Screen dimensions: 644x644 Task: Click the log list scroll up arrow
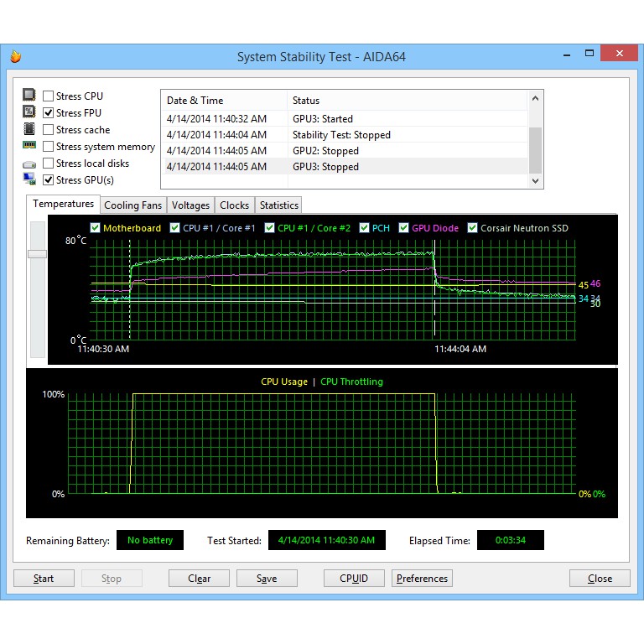point(535,98)
